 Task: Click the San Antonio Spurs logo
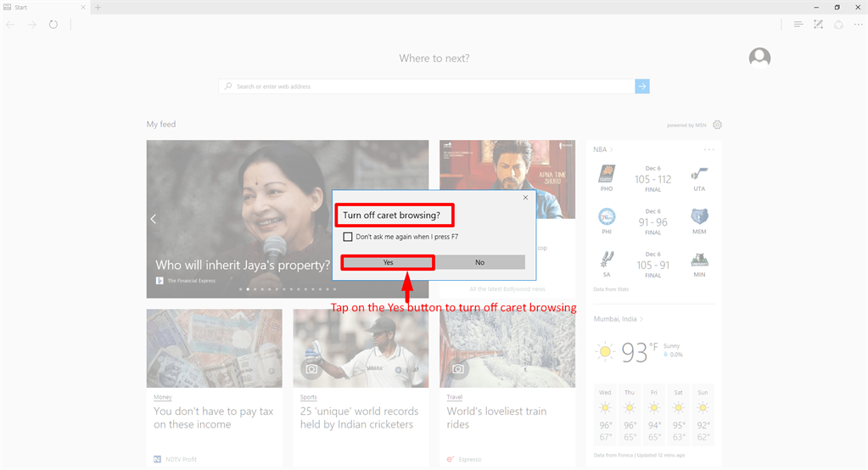tap(607, 259)
